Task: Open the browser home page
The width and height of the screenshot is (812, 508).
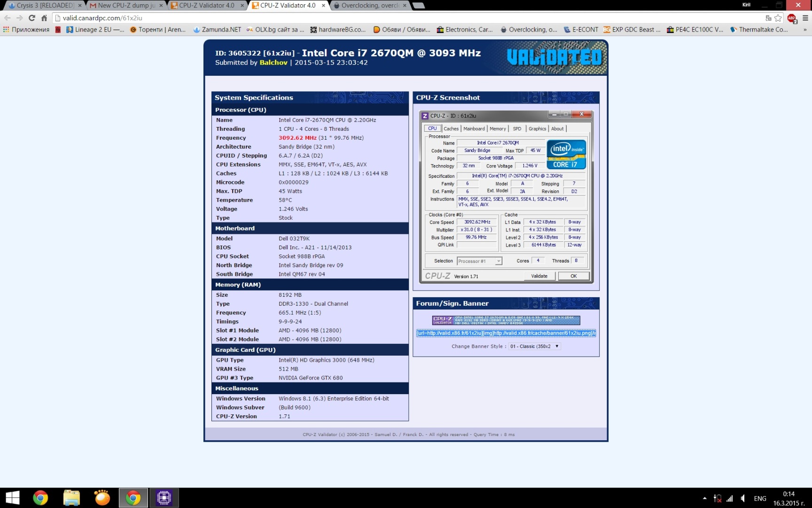Action: click(x=44, y=18)
